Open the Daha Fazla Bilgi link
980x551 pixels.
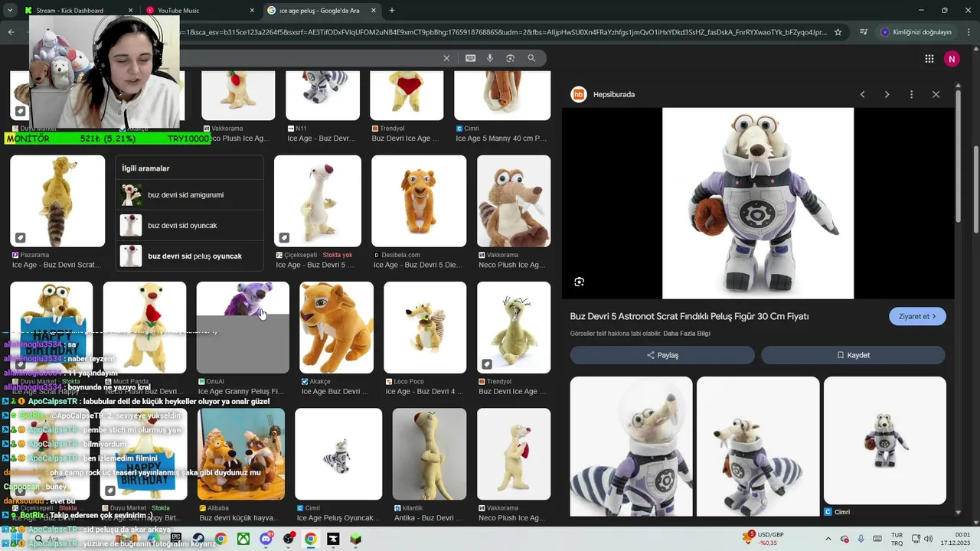click(x=687, y=334)
